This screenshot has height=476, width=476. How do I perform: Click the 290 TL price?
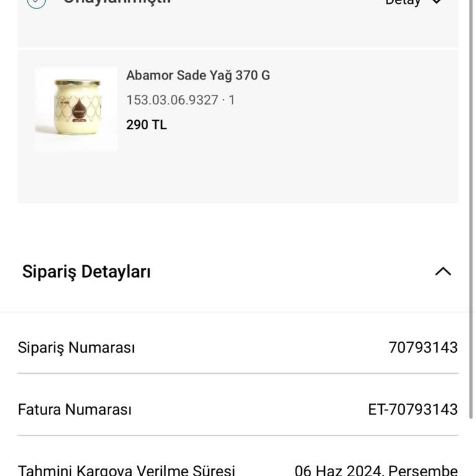(x=146, y=125)
